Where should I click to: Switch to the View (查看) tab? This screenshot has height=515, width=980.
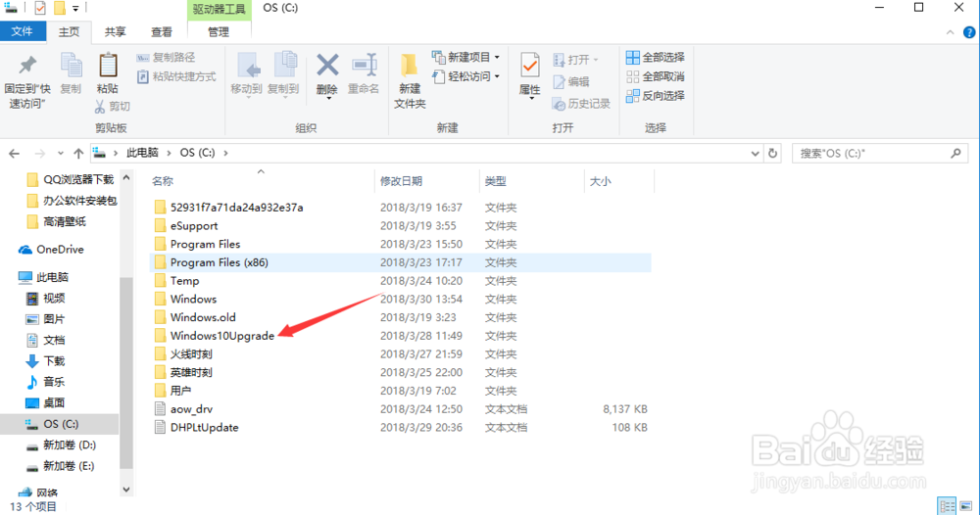click(162, 32)
